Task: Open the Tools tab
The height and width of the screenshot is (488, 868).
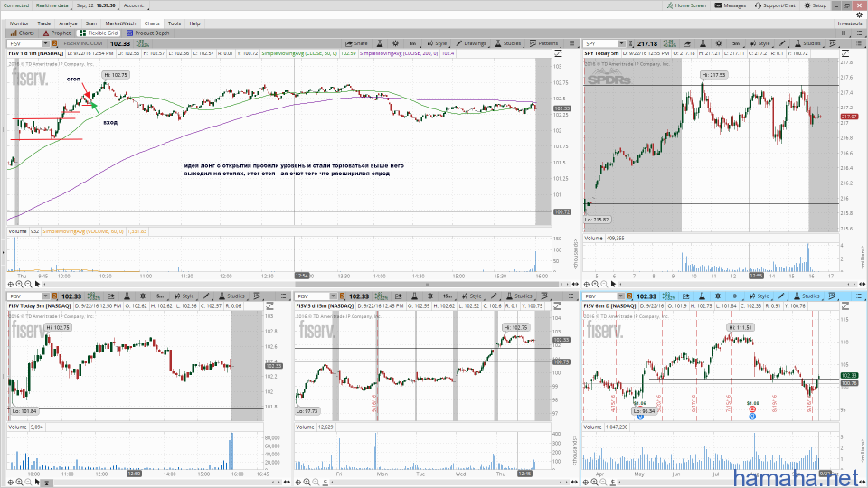Action: click(x=175, y=23)
